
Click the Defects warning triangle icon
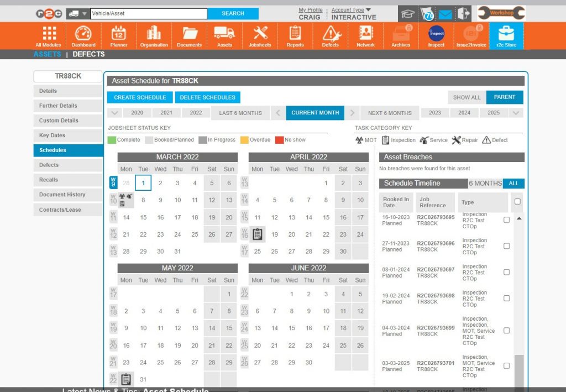pos(330,32)
